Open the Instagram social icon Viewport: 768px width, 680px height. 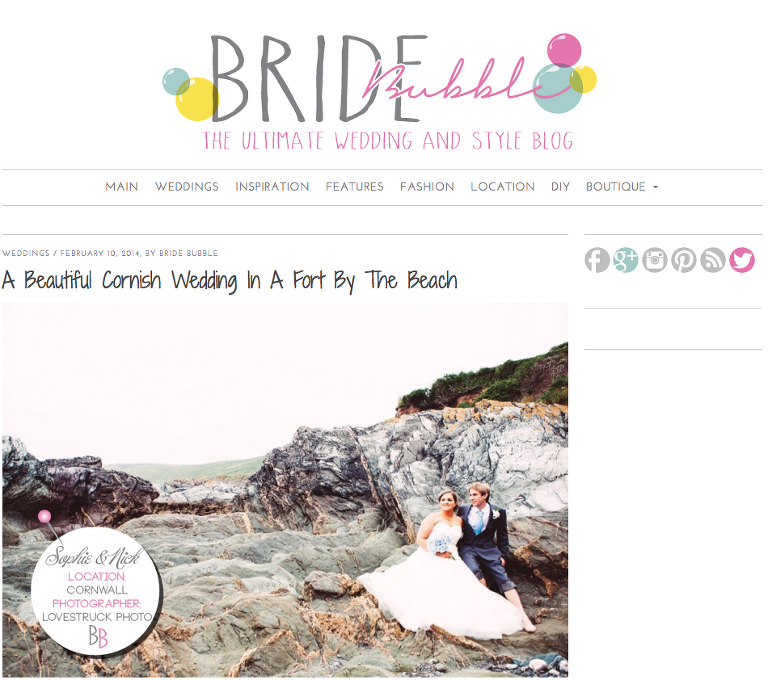pos(655,260)
